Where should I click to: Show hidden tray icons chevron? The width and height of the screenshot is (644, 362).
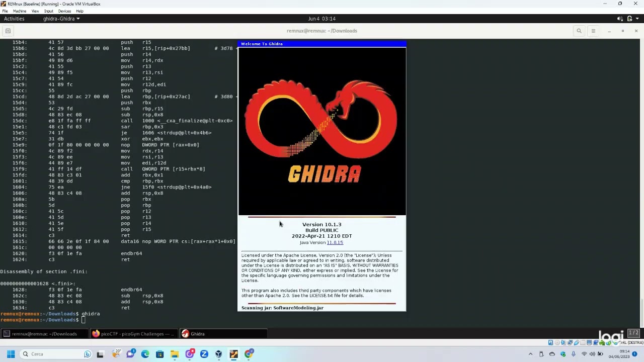click(530, 354)
